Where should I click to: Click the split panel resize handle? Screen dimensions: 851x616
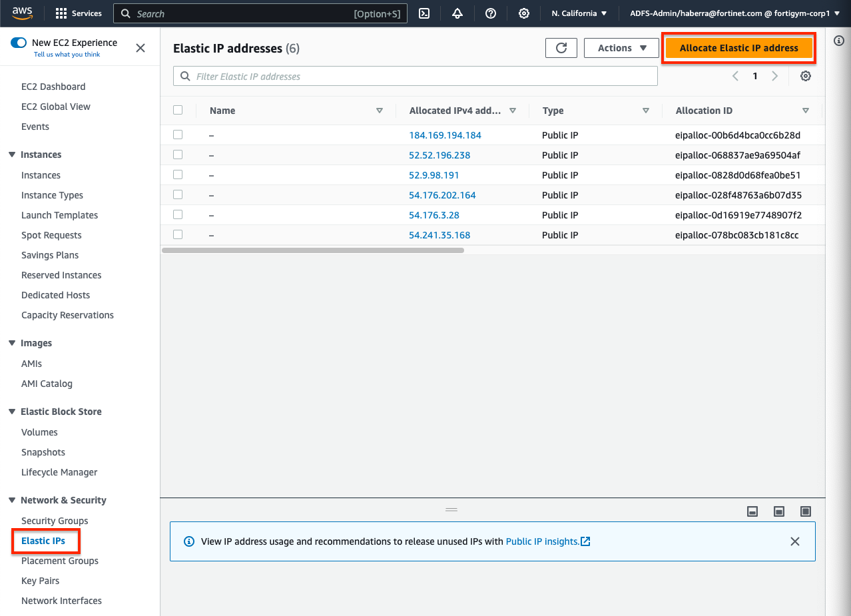tap(451, 509)
